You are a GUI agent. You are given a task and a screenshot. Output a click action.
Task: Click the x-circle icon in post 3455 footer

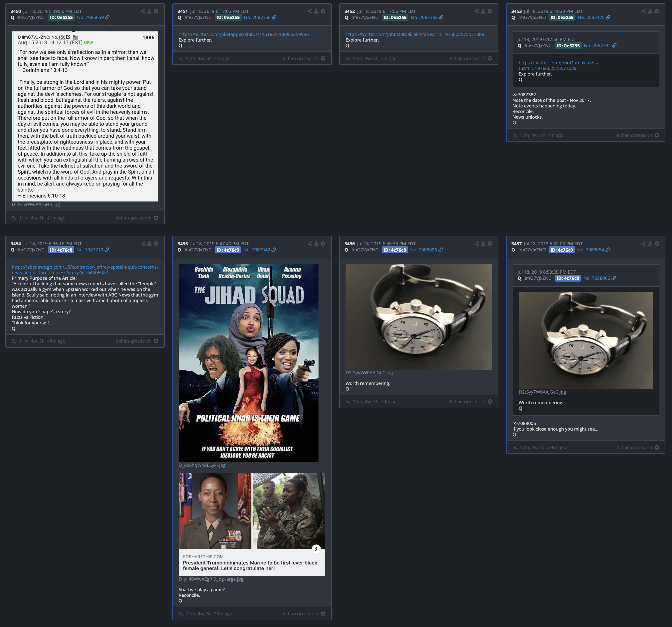tap(323, 614)
